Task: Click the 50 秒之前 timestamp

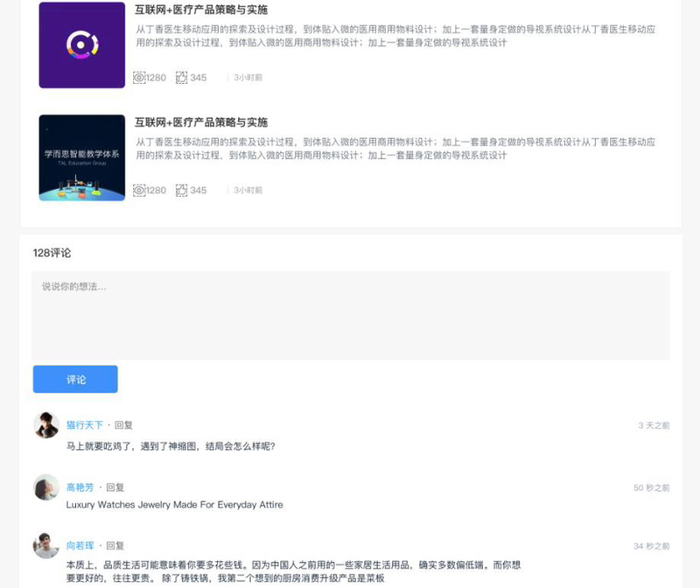Action: pos(651,487)
